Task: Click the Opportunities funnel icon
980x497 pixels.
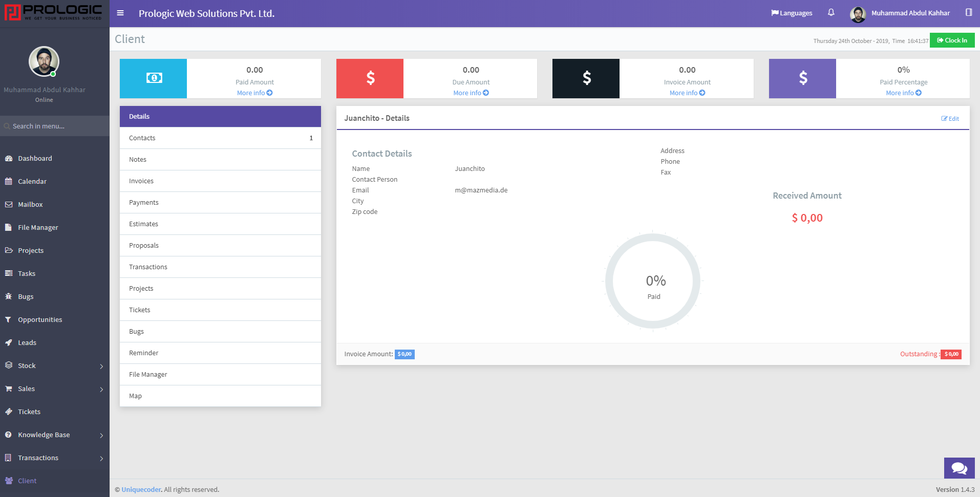Action: pos(8,320)
